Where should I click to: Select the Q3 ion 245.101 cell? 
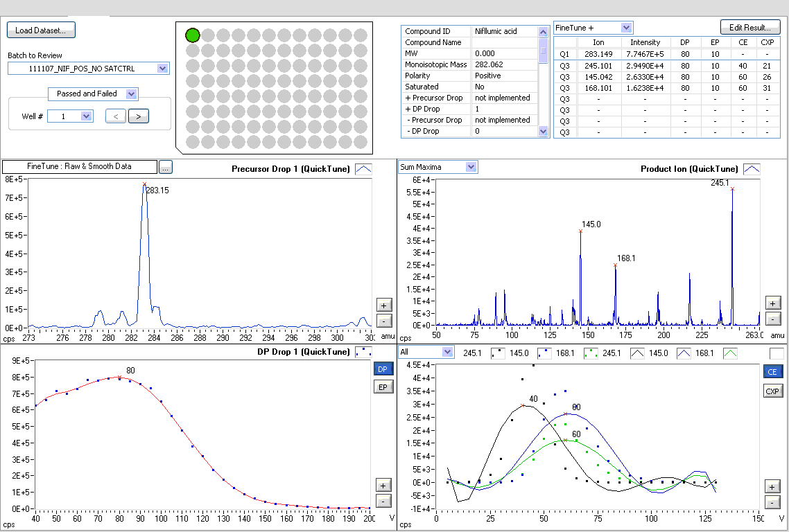click(598, 66)
